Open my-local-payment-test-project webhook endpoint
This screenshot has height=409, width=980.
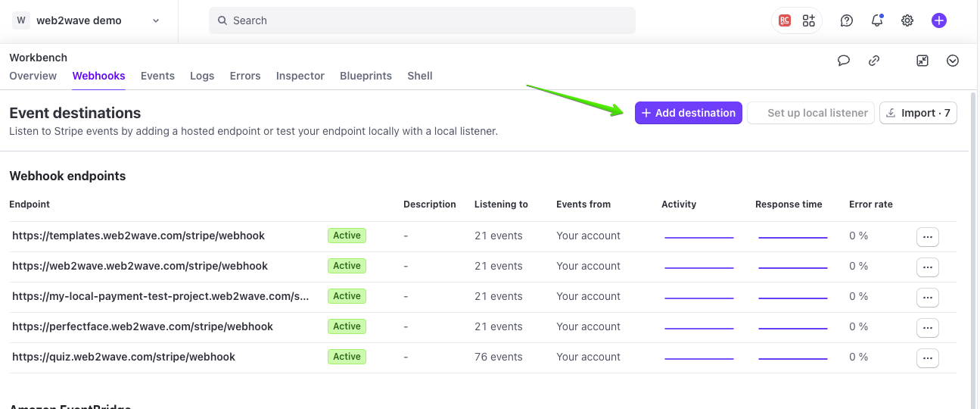click(160, 296)
